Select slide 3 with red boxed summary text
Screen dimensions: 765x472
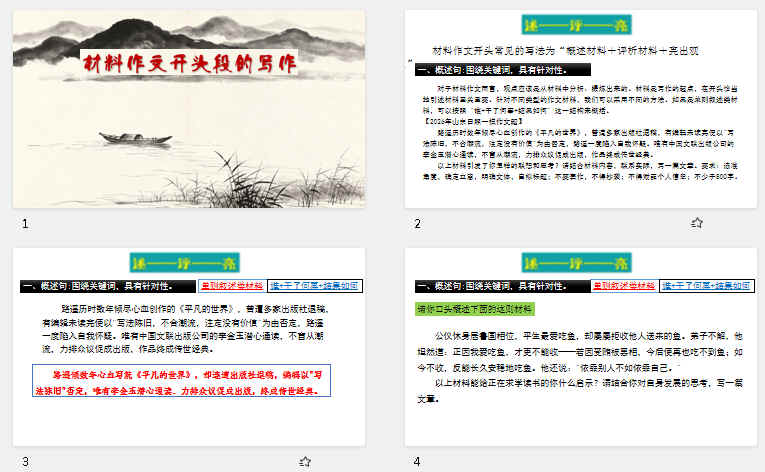(189, 347)
